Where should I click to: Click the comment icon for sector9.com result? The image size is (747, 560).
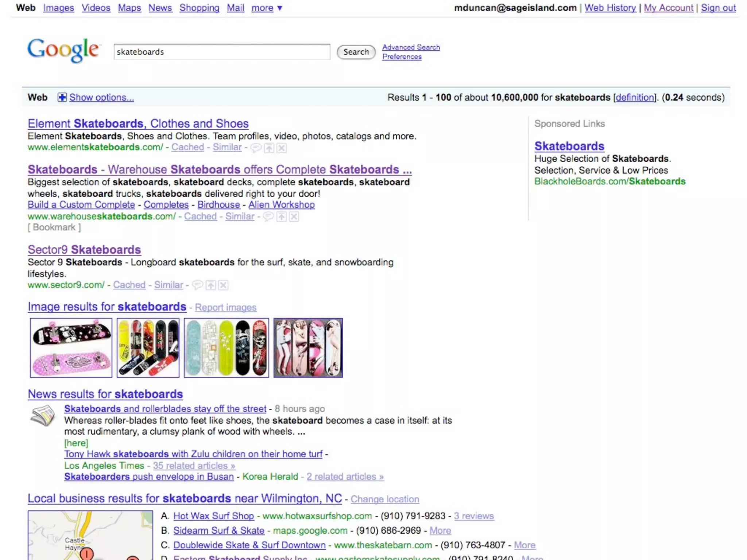pyautogui.click(x=197, y=285)
